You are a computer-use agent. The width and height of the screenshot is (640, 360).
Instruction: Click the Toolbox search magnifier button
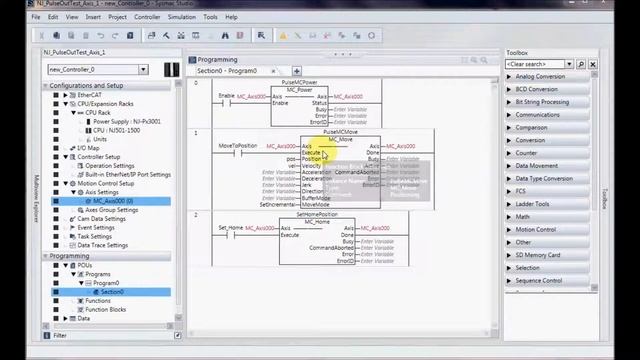tap(581, 64)
